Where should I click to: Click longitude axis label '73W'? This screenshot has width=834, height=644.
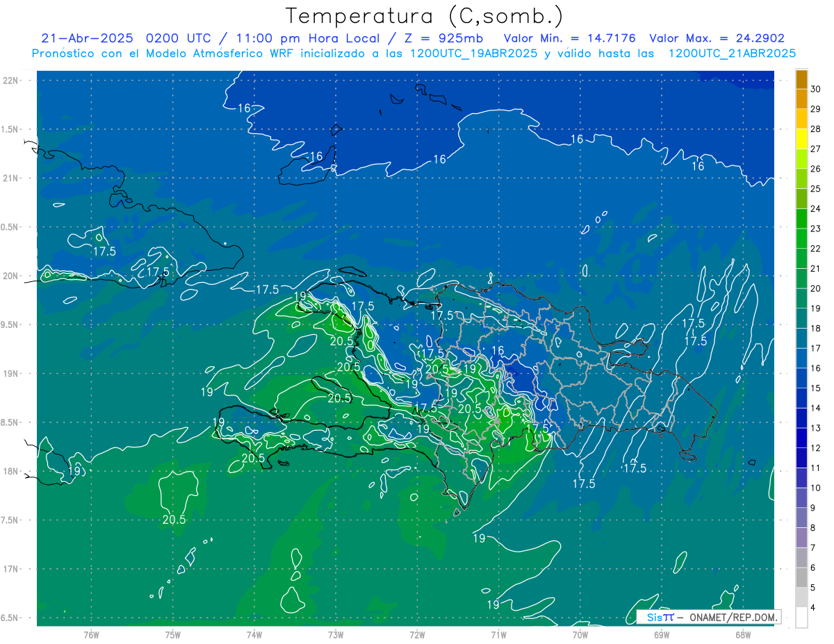click(x=336, y=634)
